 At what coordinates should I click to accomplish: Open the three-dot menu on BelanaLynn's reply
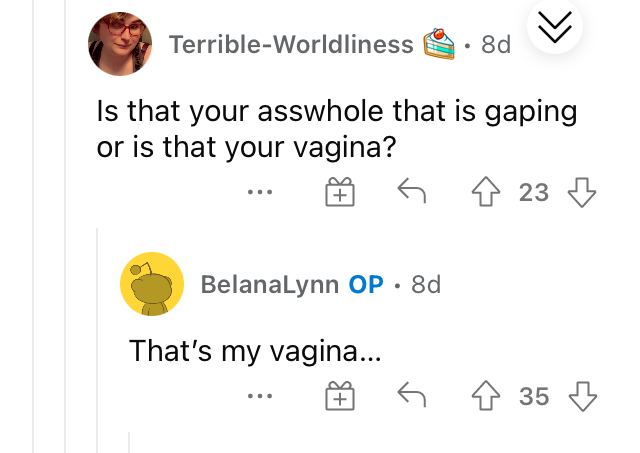tap(260, 395)
